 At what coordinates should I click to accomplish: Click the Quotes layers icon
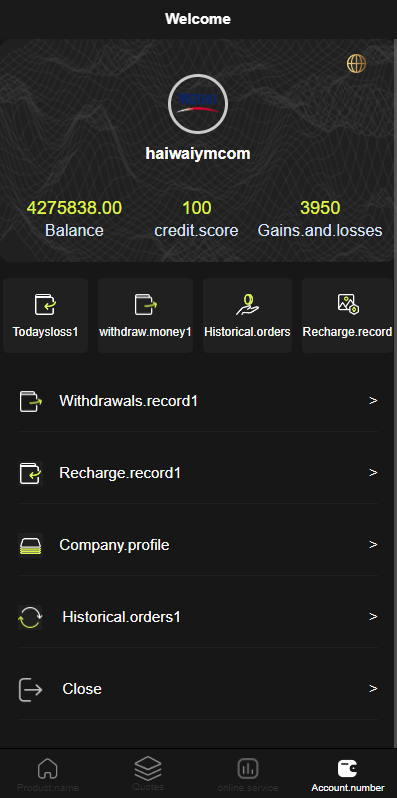148,767
